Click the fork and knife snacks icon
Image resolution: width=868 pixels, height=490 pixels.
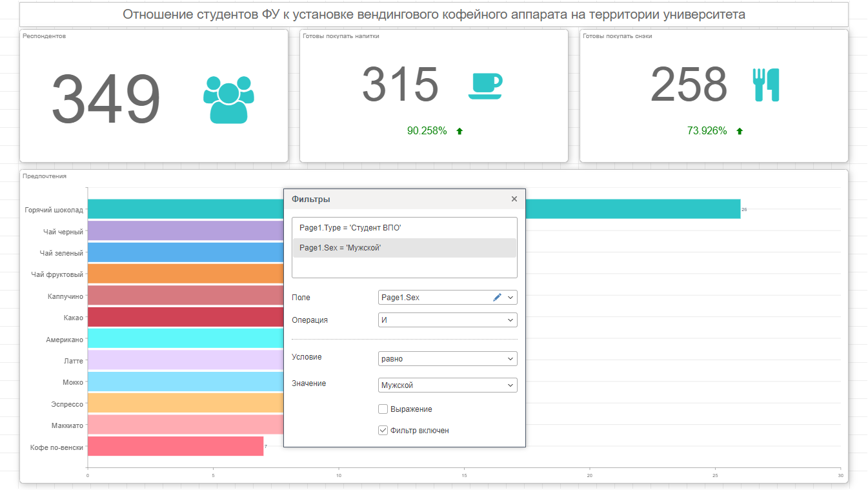[766, 85]
